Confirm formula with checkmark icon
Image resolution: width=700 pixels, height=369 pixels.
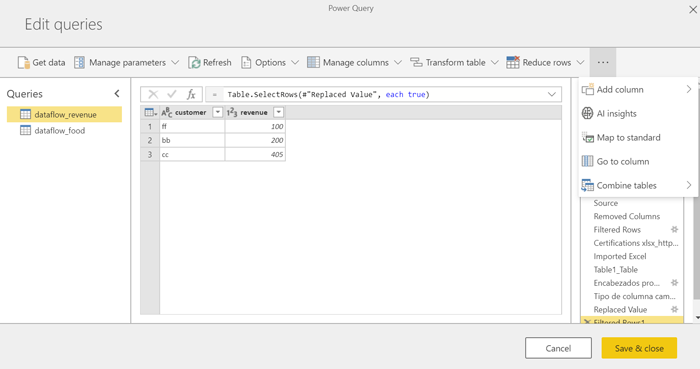[172, 94]
